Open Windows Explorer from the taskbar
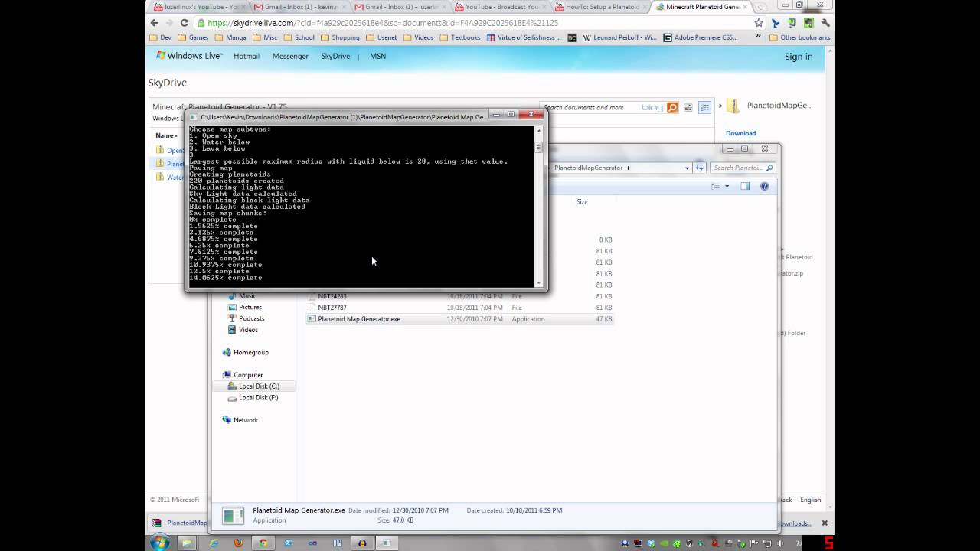Image resolution: width=980 pixels, height=551 pixels. click(x=187, y=543)
